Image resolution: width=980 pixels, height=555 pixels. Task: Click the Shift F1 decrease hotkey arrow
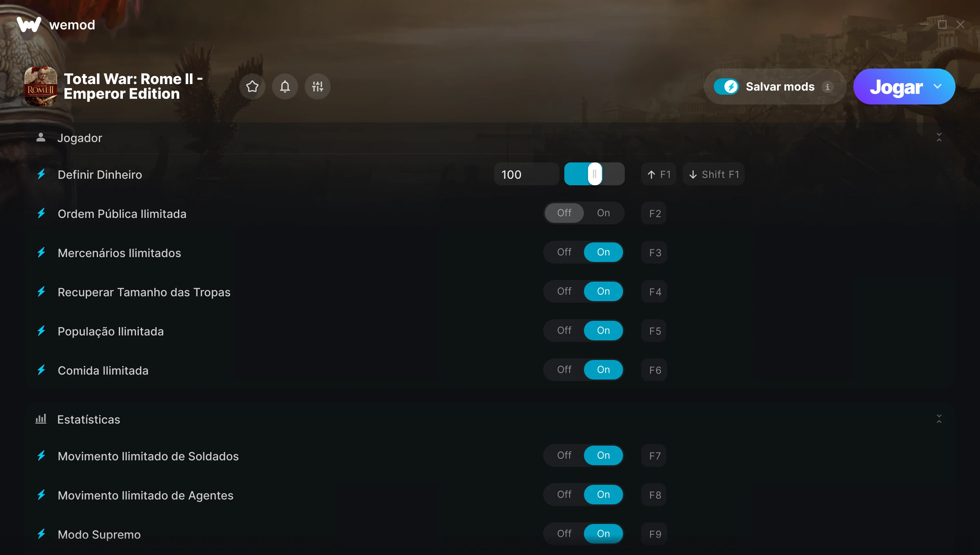tap(693, 175)
